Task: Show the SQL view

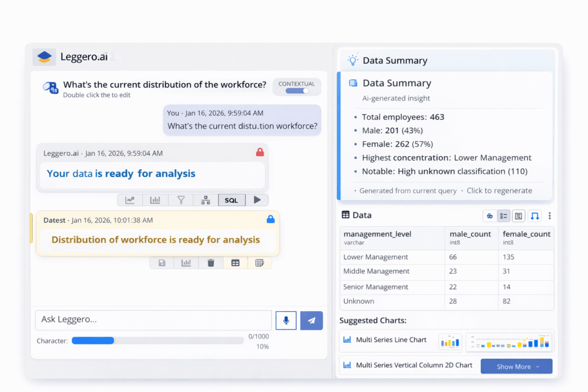Action: tap(231, 200)
